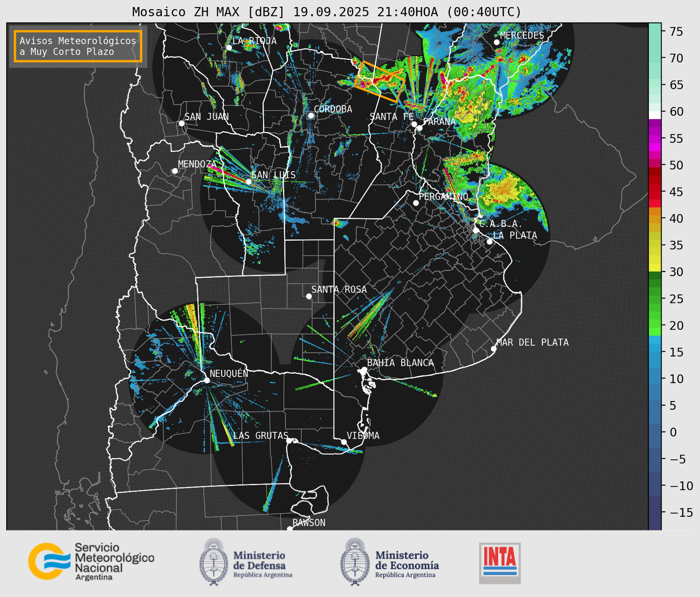Screen dimensions: 700x597
Task: Click the Ministerio de Defensa emblem
Action: click(214, 562)
